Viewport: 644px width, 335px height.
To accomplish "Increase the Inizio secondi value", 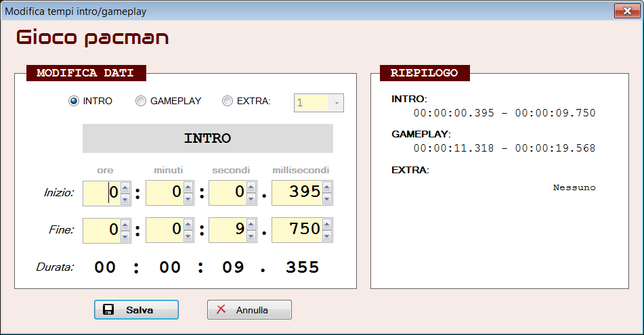I will pyautogui.click(x=251, y=187).
